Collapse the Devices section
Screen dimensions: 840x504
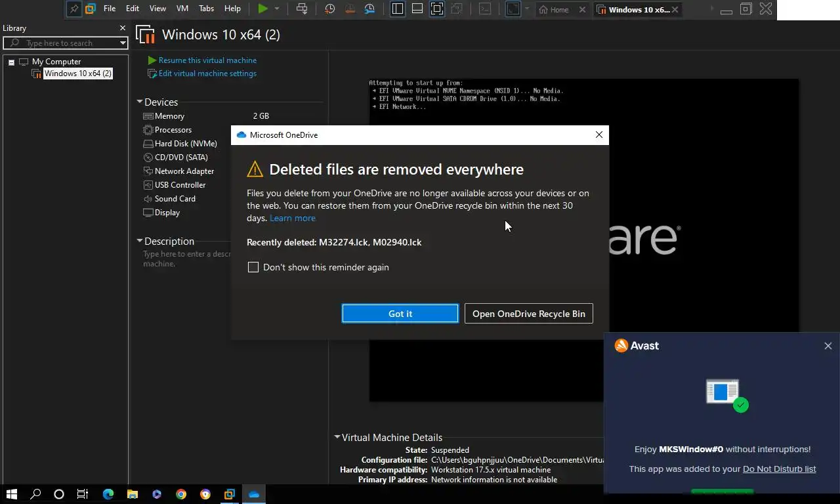coord(140,102)
